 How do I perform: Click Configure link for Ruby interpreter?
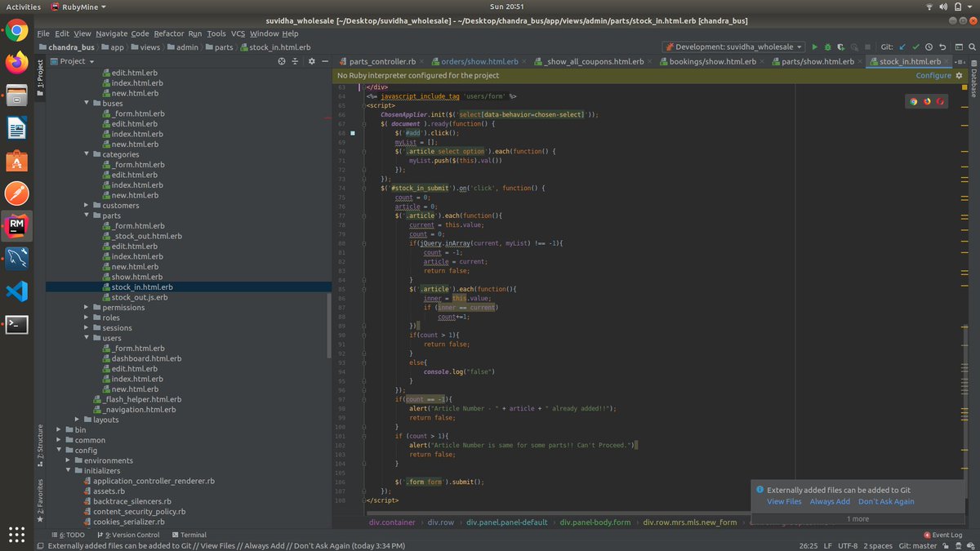tap(933, 75)
